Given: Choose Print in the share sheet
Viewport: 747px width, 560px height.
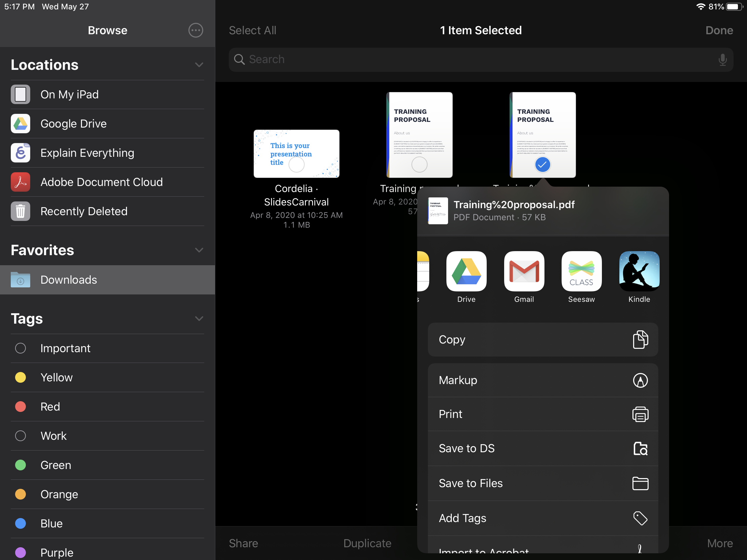Looking at the screenshot, I should (543, 415).
